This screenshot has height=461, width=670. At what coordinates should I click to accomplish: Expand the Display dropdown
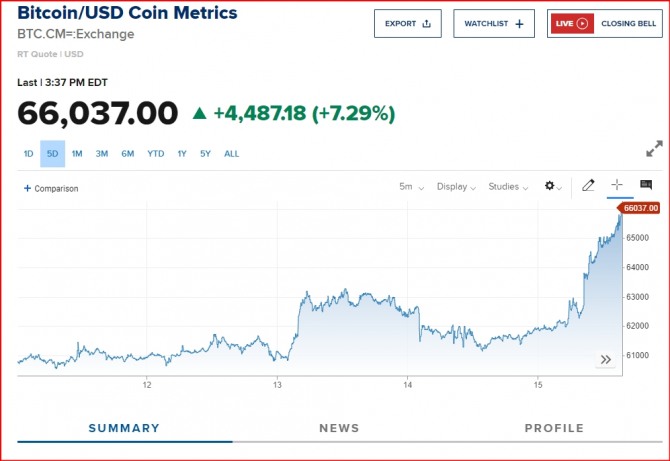click(457, 187)
